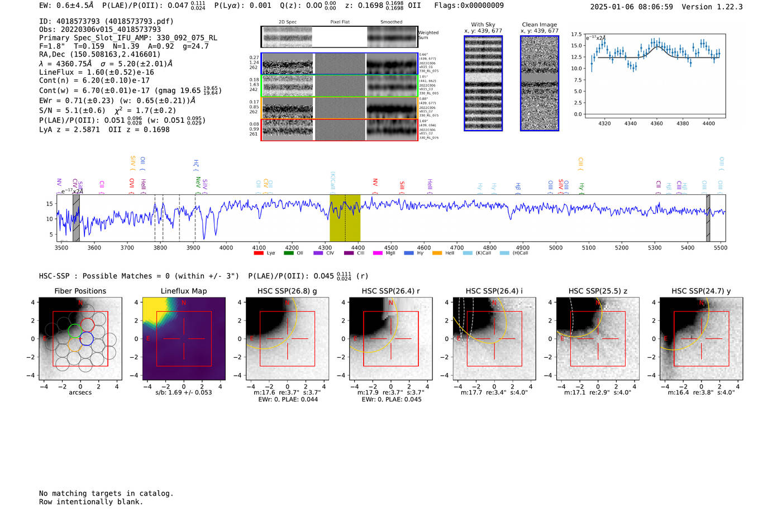Open the HSC SSP(26.8) g image
The width and height of the screenshot is (782, 532).
point(287,338)
